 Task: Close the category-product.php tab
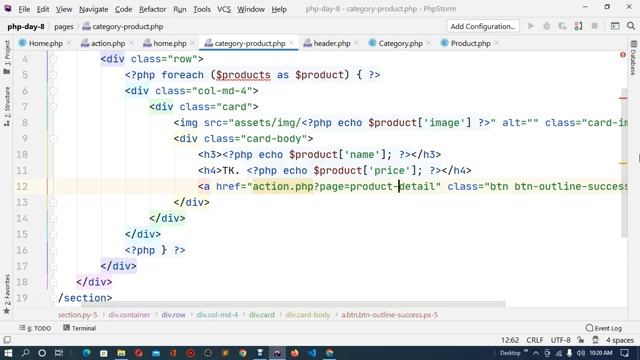pyautogui.click(x=291, y=43)
